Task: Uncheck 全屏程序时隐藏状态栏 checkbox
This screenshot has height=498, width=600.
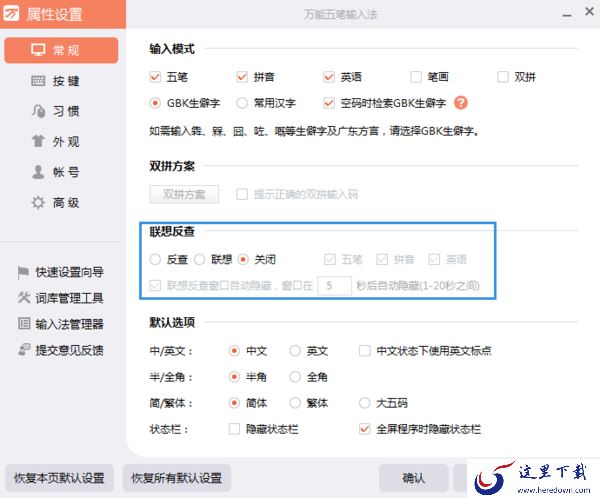Action: [x=364, y=429]
